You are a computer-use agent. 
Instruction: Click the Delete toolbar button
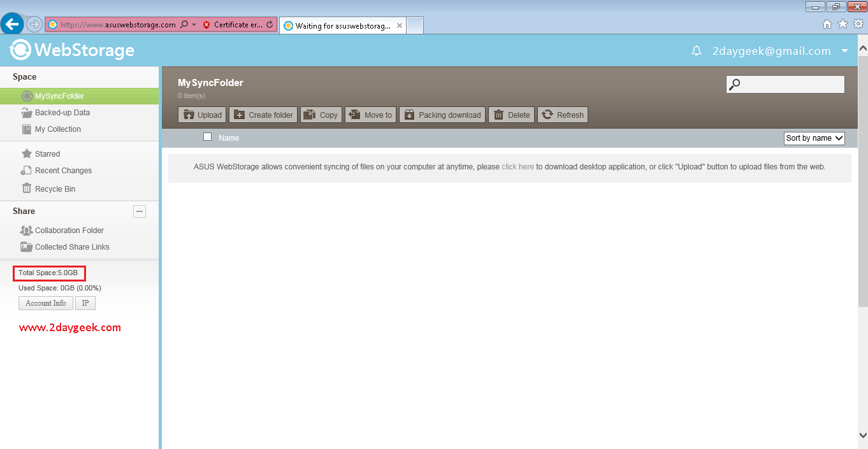[x=511, y=115]
